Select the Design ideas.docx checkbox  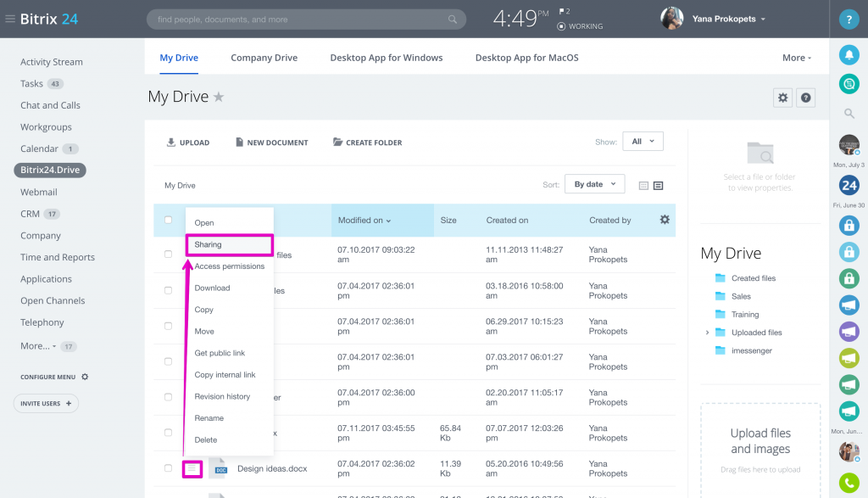[x=169, y=468]
